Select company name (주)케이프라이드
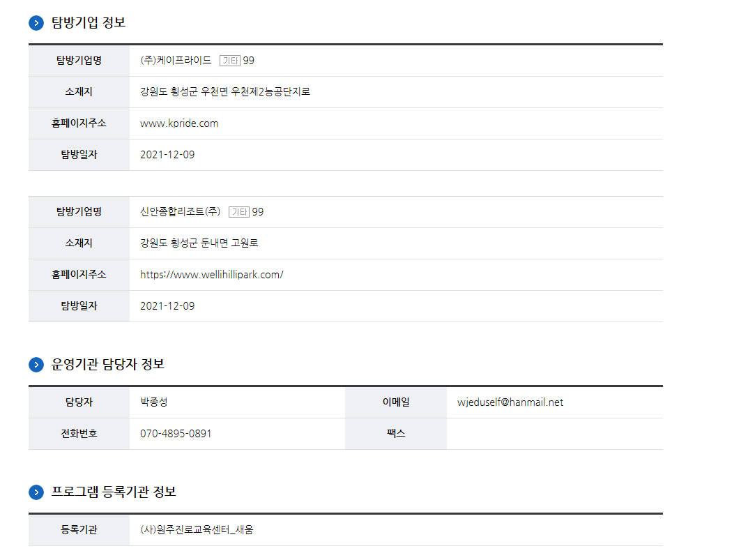The height and width of the screenshot is (560, 748). point(176,61)
